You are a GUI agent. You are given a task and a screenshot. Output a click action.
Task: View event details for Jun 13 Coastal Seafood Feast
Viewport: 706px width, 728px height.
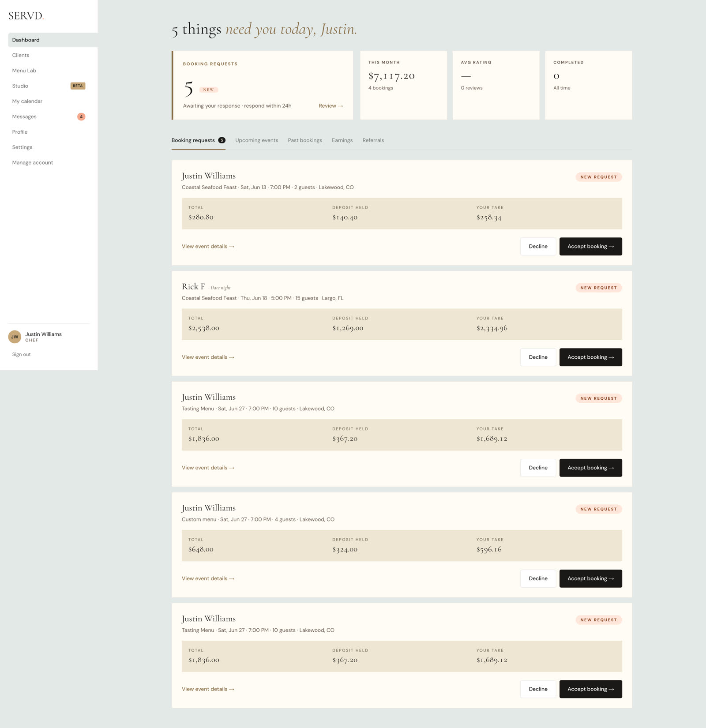(x=208, y=246)
